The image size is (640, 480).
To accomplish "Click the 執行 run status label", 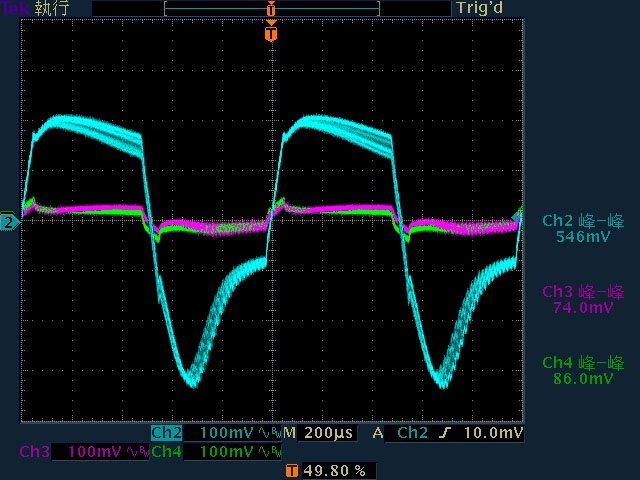I will point(53,8).
